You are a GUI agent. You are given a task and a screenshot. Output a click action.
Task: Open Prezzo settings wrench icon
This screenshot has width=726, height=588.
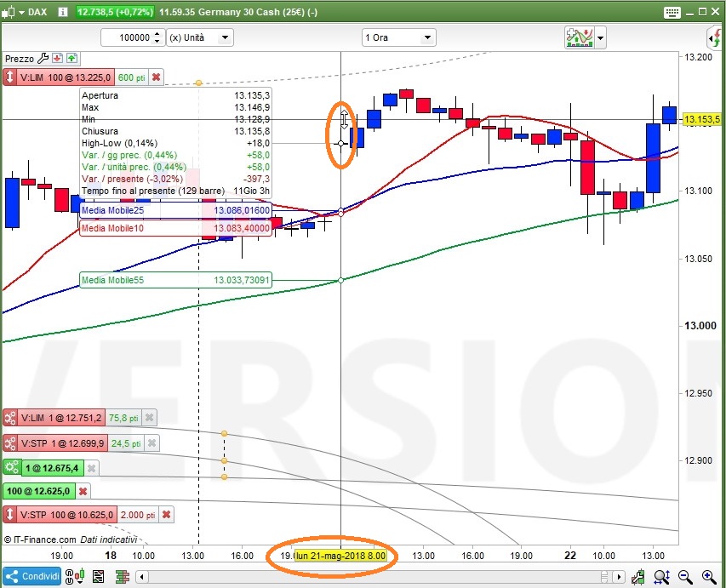[x=43, y=59]
